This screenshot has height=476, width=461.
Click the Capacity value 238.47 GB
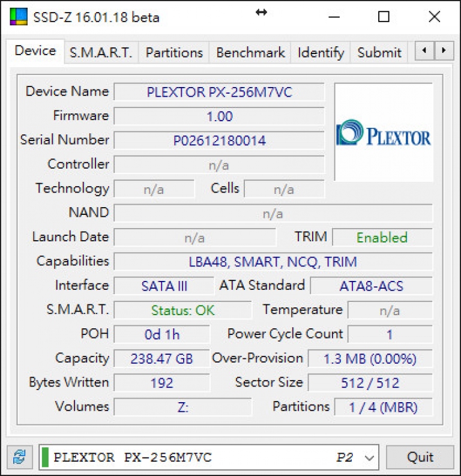pyautogui.click(x=161, y=359)
